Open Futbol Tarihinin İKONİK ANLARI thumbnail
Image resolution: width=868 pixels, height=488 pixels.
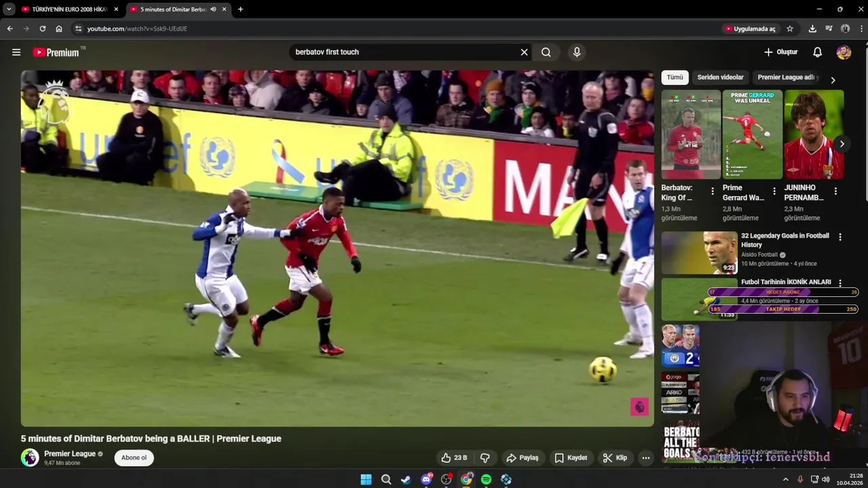tap(699, 299)
